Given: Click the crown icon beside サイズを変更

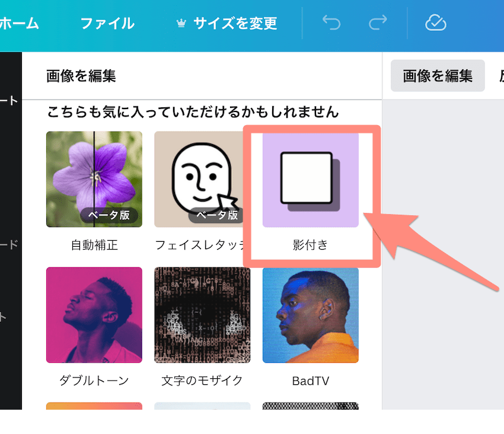Looking at the screenshot, I should pyautogui.click(x=181, y=23).
